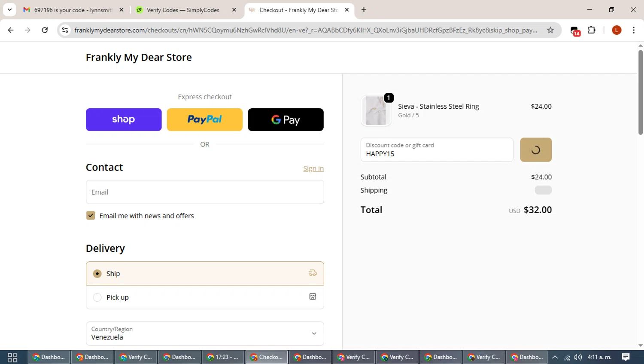Viewport: 644px width, 364px height.
Task: Open the Windows Task View button
Action: (x=12, y=357)
